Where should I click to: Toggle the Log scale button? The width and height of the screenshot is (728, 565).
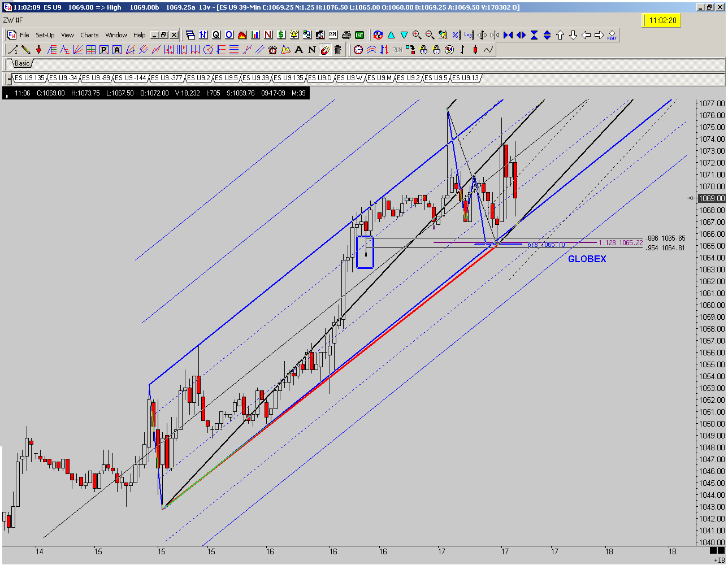468,35
